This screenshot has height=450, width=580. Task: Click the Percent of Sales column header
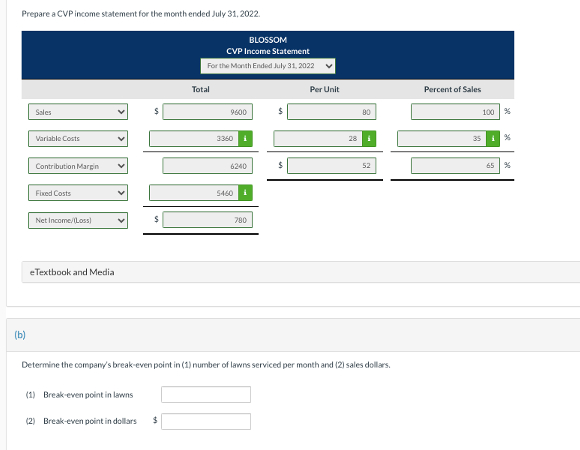[452, 89]
